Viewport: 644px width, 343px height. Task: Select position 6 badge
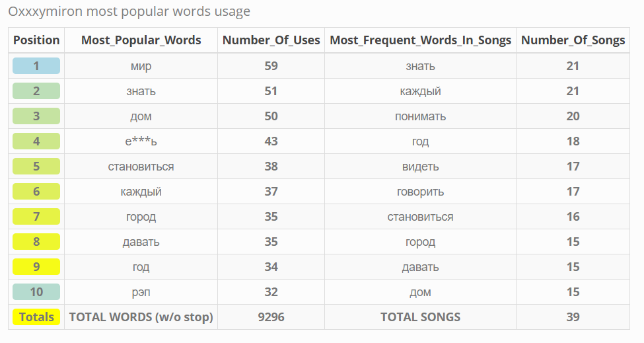[x=36, y=192]
